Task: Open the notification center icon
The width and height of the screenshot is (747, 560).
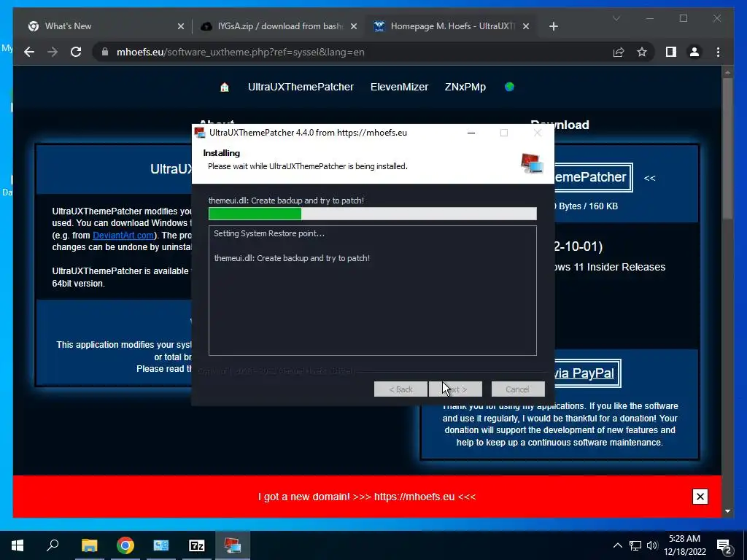Action: click(x=724, y=546)
